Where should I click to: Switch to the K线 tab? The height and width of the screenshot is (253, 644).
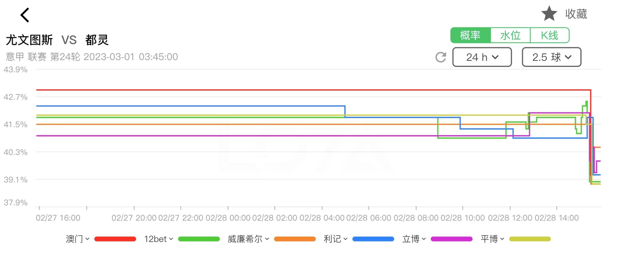tap(550, 35)
